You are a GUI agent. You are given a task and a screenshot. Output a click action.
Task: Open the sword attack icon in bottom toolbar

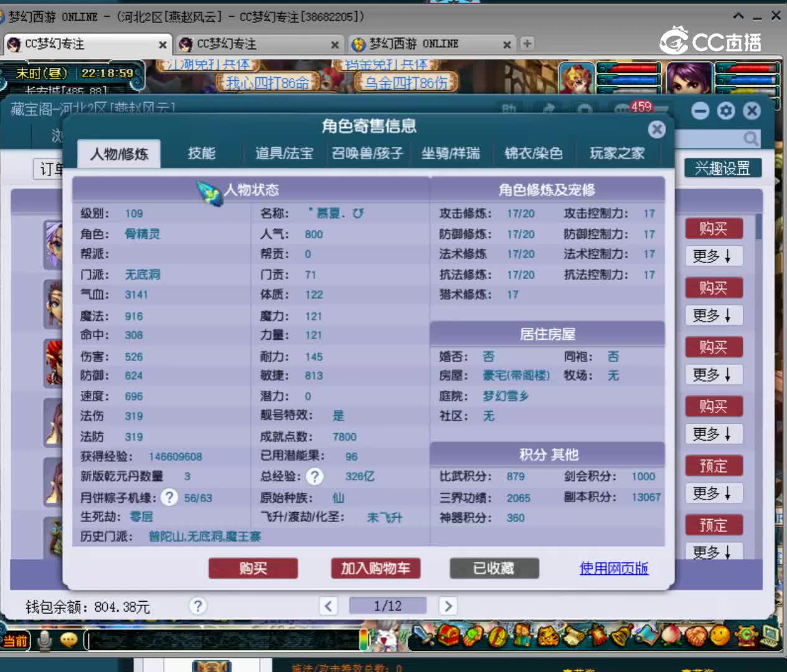[423, 635]
